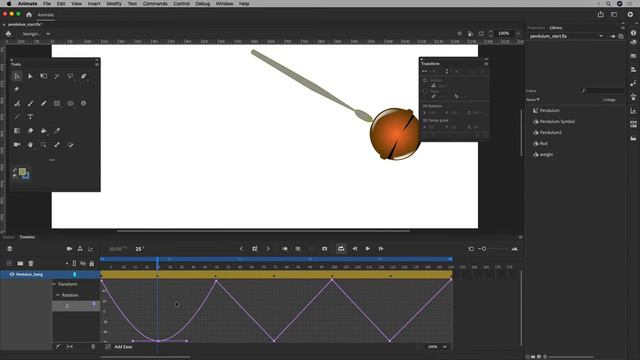The width and height of the screenshot is (640, 360).
Task: Open the Window menu
Action: click(224, 4)
